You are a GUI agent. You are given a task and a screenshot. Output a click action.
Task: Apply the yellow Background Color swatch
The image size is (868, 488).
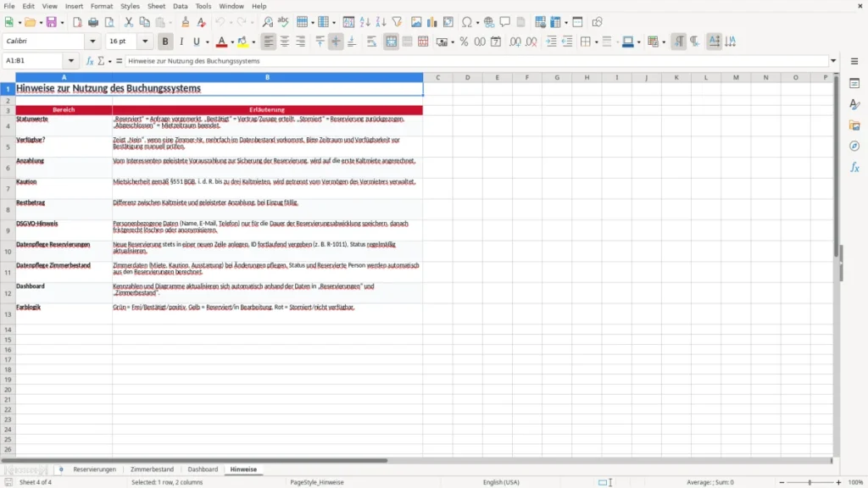(242, 42)
